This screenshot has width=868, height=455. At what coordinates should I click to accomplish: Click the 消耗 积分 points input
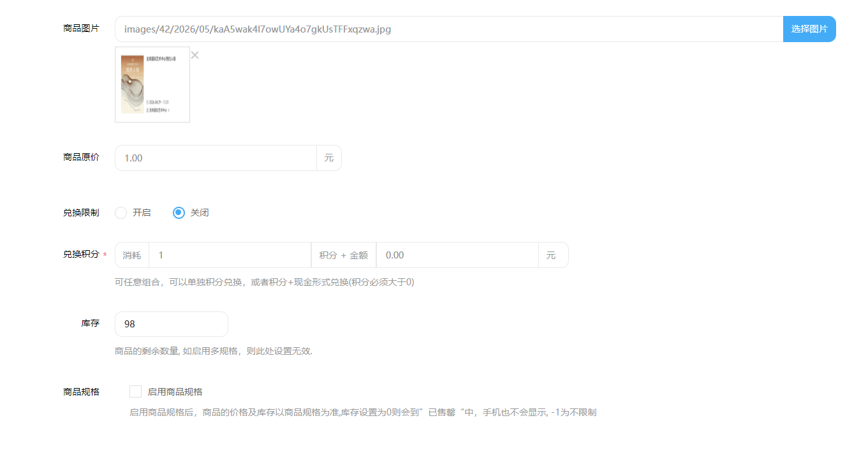[230, 255]
